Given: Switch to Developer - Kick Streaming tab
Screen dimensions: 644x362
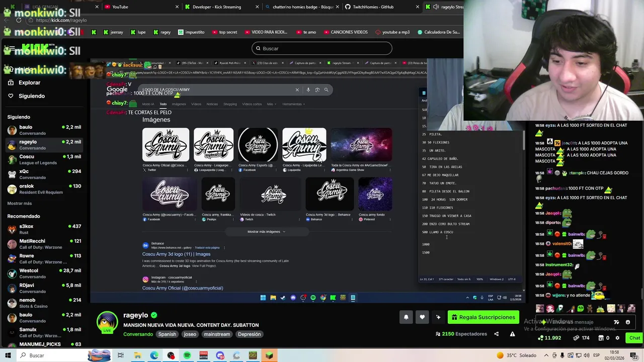Looking at the screenshot, I should click(221, 7).
